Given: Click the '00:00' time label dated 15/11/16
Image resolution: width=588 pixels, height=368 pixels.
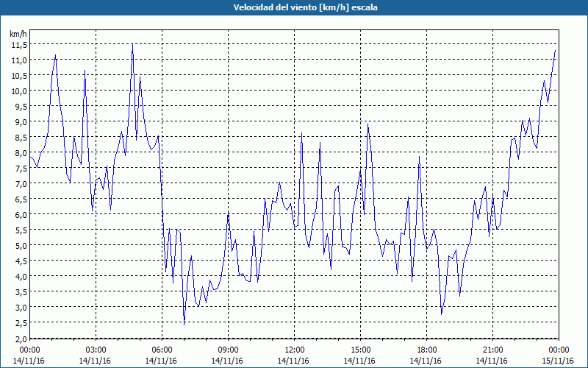Looking at the screenshot, I should [559, 350].
